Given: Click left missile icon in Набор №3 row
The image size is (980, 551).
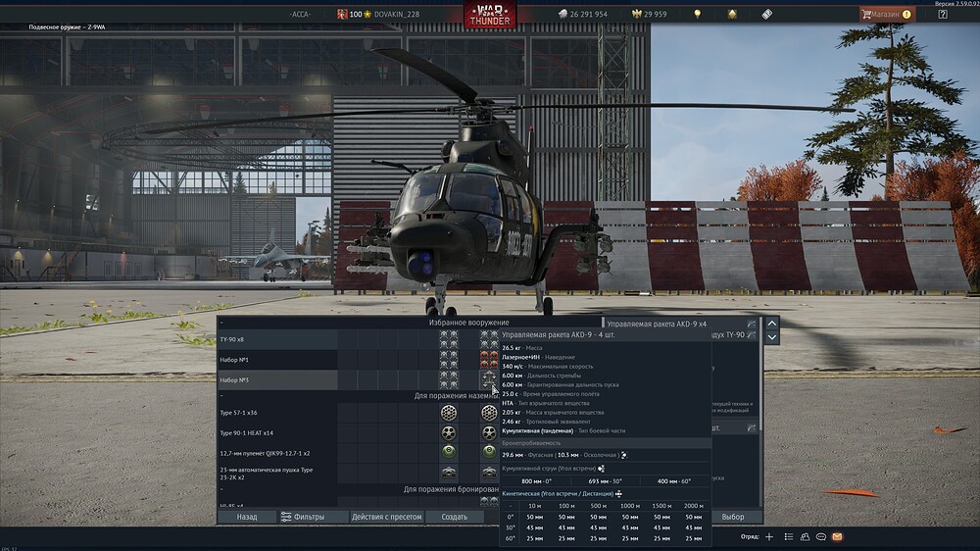Looking at the screenshot, I should pos(448,379).
